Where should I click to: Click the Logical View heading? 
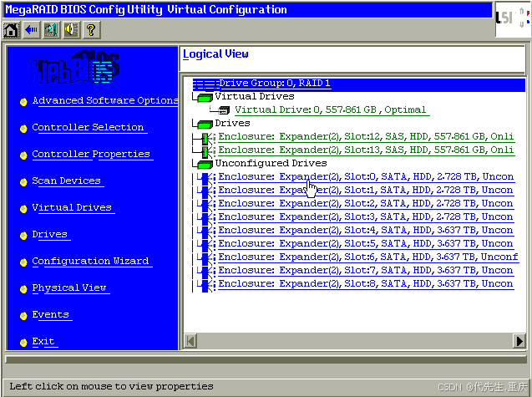[215, 54]
